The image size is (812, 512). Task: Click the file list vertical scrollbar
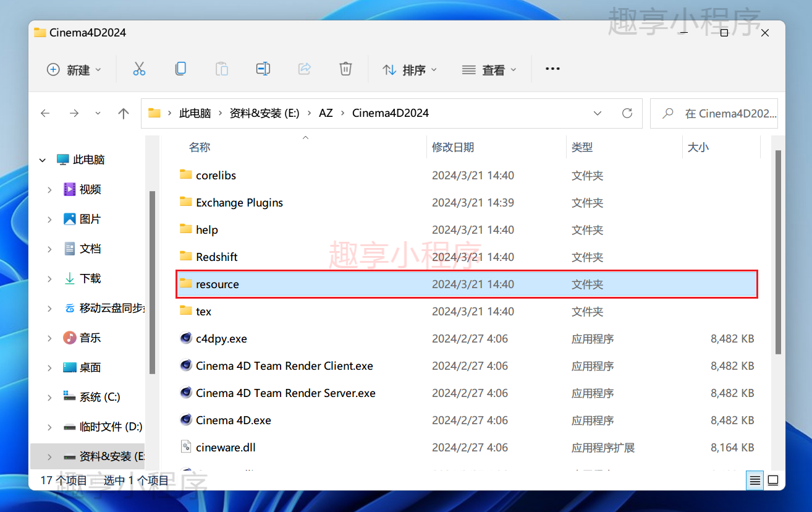[x=779, y=252]
